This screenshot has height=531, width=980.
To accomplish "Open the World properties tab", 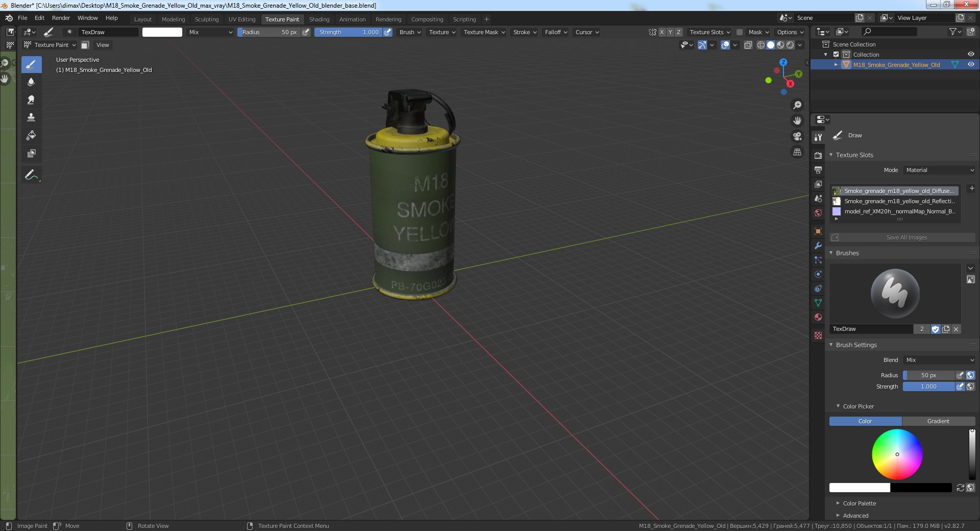I will tap(818, 212).
